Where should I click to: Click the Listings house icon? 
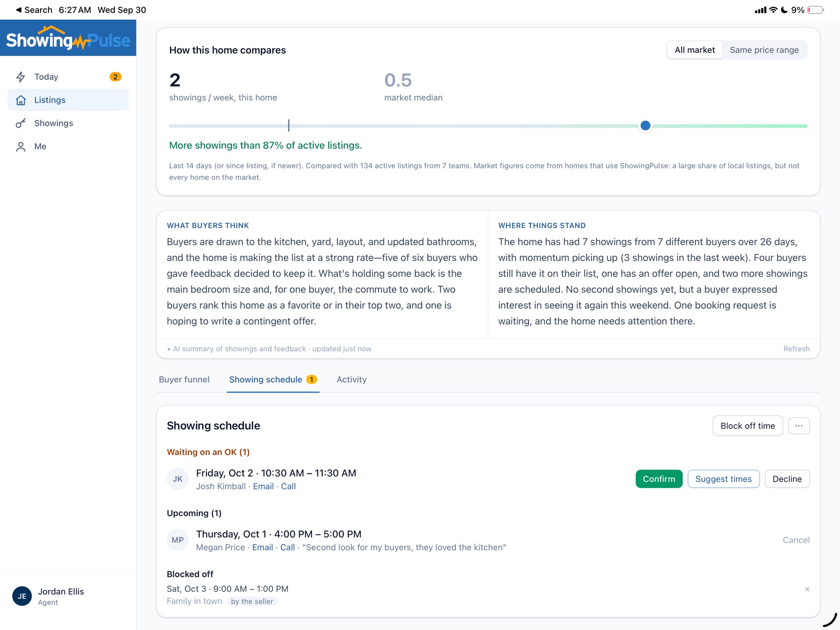21,100
